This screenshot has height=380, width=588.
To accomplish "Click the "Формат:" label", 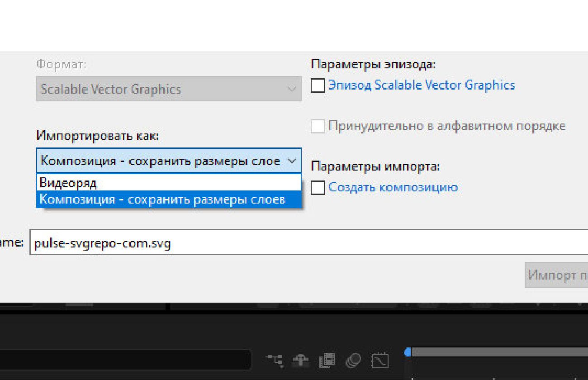I will pos(62,65).
